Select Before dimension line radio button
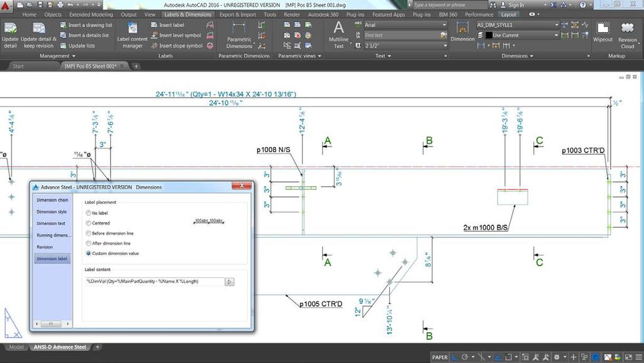This screenshot has width=644, height=363. (x=88, y=233)
